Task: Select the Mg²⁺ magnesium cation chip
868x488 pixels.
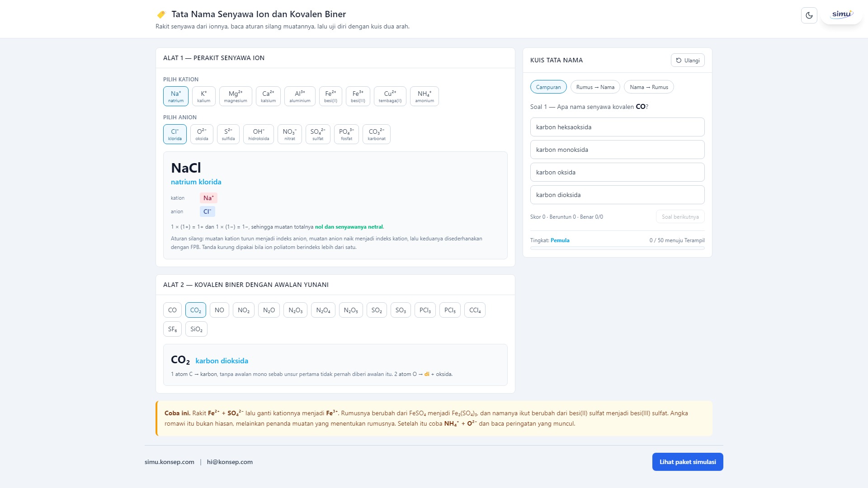Action: click(236, 96)
